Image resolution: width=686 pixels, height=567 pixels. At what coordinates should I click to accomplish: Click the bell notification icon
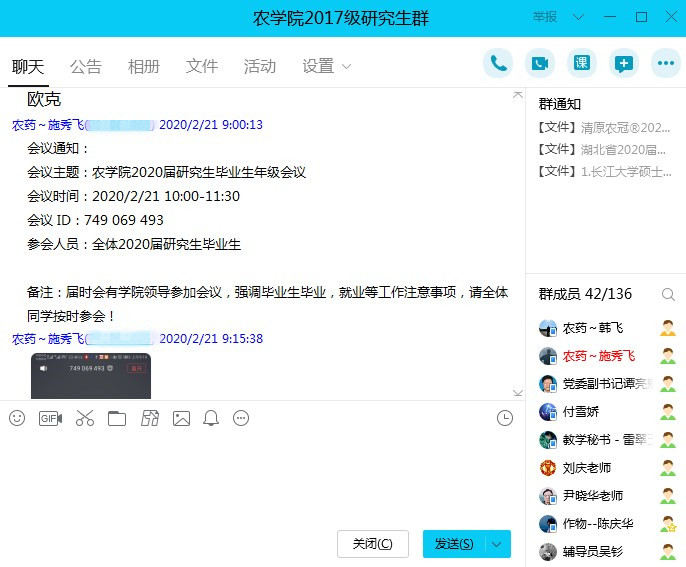click(211, 418)
